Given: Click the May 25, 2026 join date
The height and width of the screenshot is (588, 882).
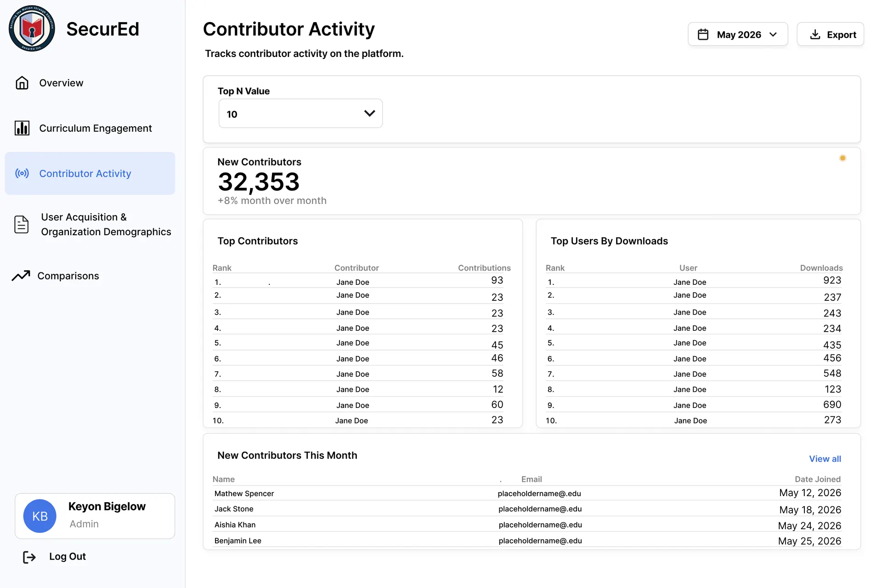Looking at the screenshot, I should [809, 541].
